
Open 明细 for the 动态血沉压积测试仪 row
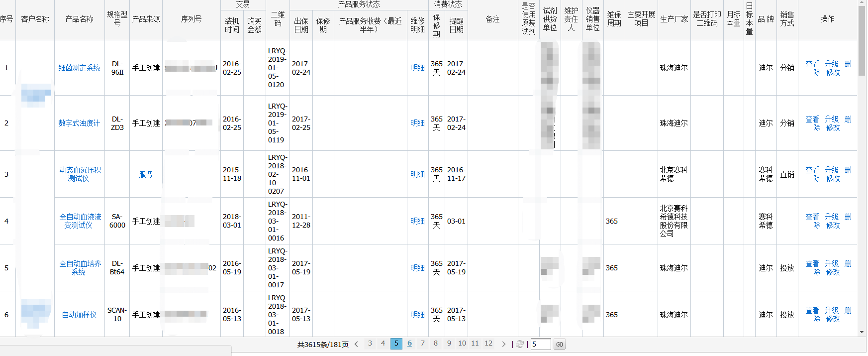(417, 174)
